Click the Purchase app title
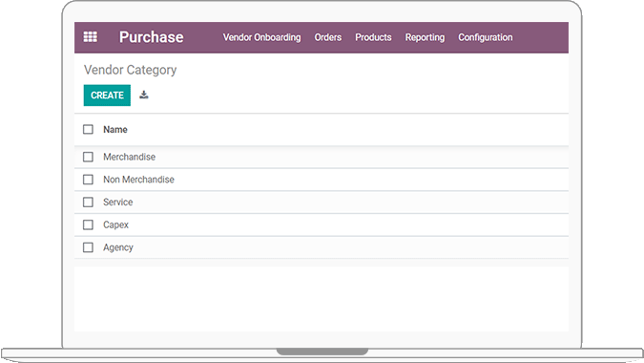 [x=151, y=37]
